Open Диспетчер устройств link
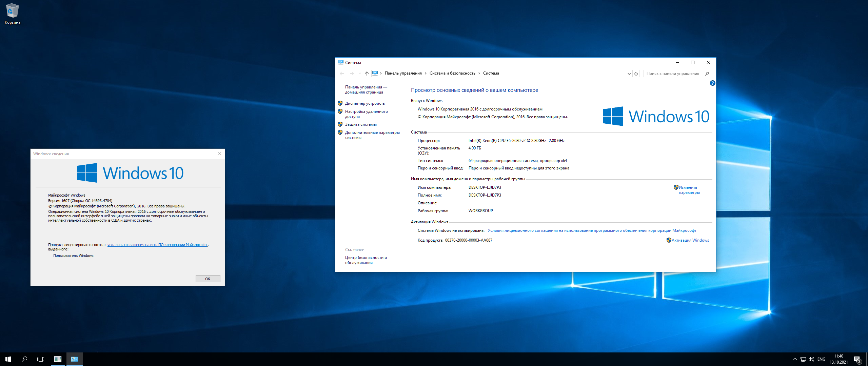The image size is (868, 366). coord(365,103)
